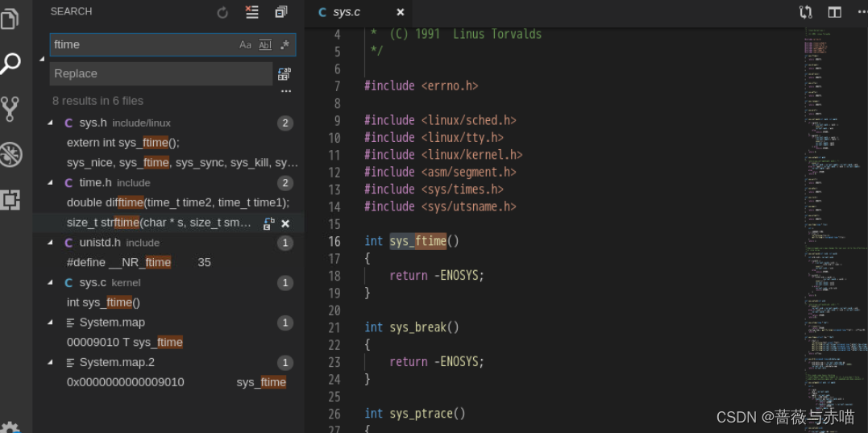This screenshot has width=868, height=433.
Task: Collapse all search results
Action: [x=281, y=12]
